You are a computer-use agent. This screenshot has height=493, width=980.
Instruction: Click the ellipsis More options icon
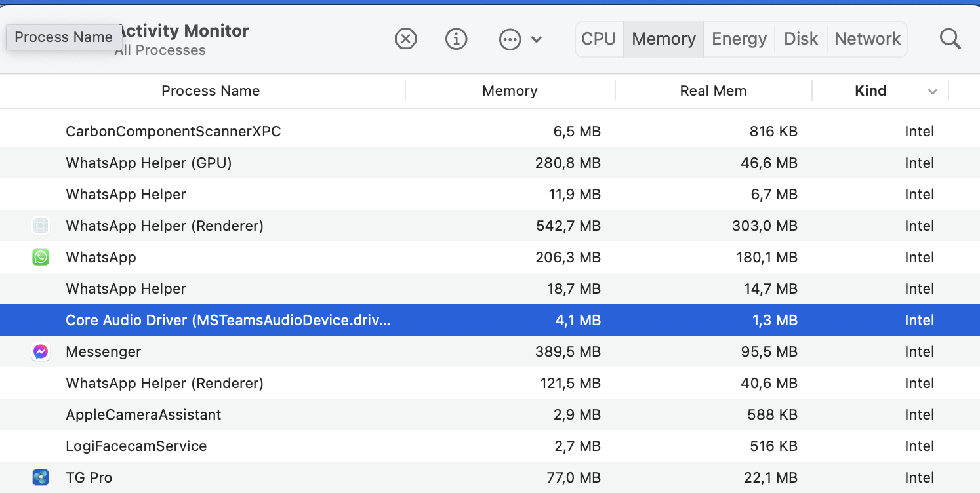(510, 39)
